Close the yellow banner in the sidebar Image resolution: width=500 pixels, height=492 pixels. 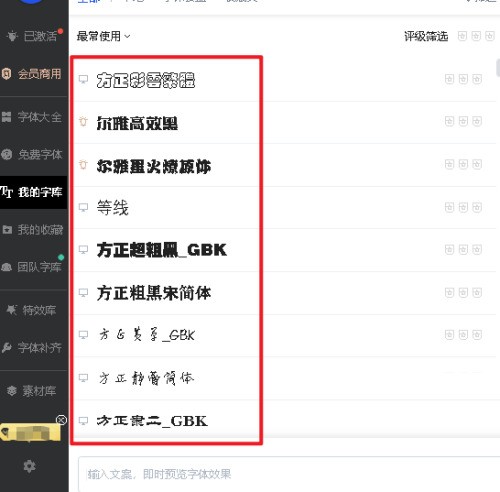[61, 420]
